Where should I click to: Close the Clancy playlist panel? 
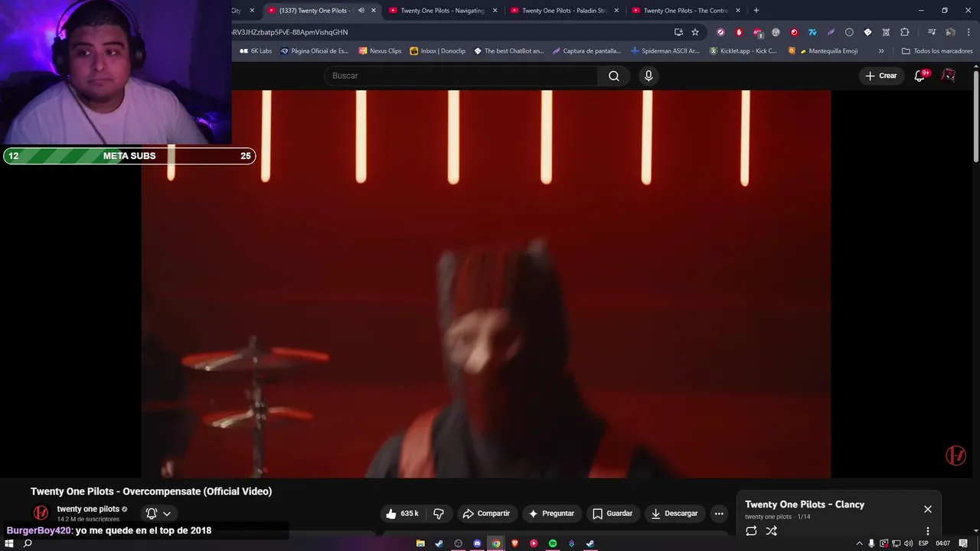tap(928, 509)
